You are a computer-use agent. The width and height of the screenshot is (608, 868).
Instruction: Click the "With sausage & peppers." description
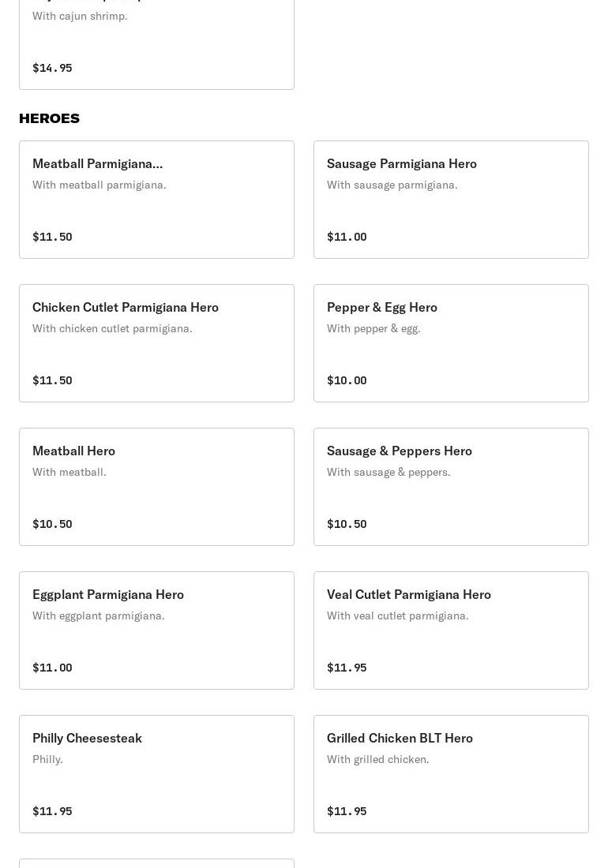[x=388, y=472]
